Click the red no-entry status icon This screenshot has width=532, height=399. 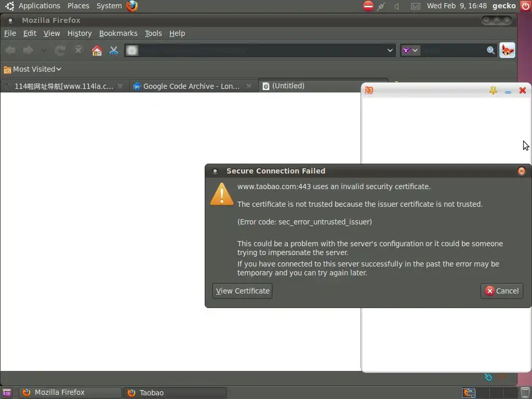click(368, 6)
